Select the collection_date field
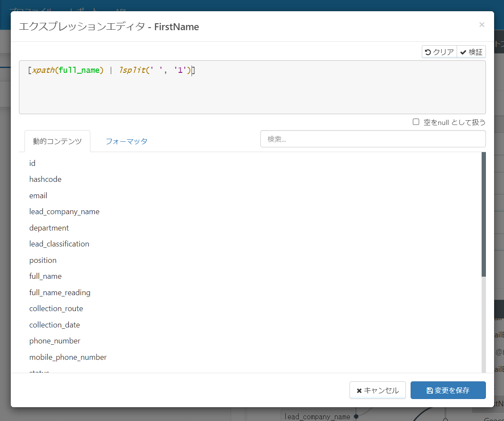This screenshot has width=504, height=421. pos(55,325)
